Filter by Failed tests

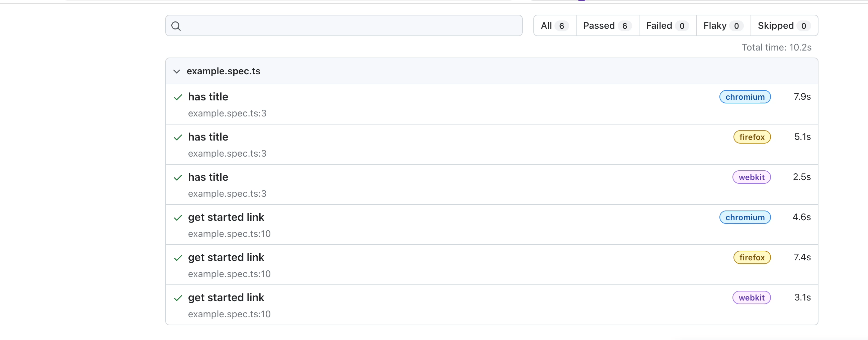click(x=668, y=26)
